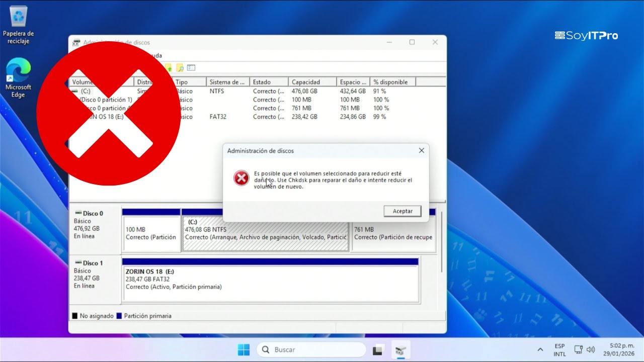The height and width of the screenshot is (362, 644).
Task: Click the 91 % available cell
Action: click(379, 91)
